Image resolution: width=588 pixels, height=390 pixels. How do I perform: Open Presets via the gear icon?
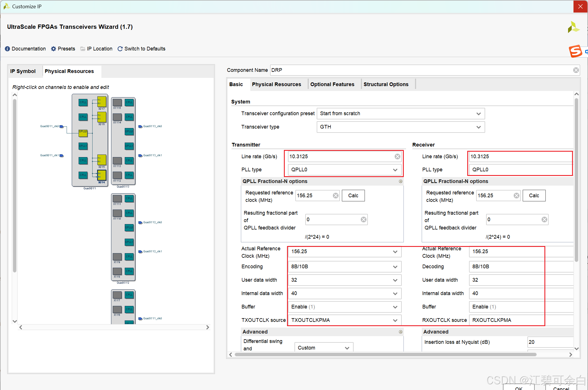pos(54,49)
